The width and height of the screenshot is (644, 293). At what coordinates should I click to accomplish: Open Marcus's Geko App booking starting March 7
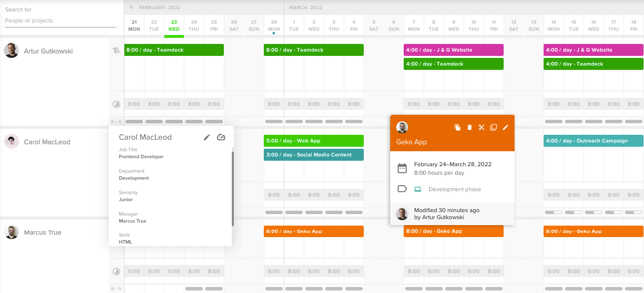(x=454, y=231)
